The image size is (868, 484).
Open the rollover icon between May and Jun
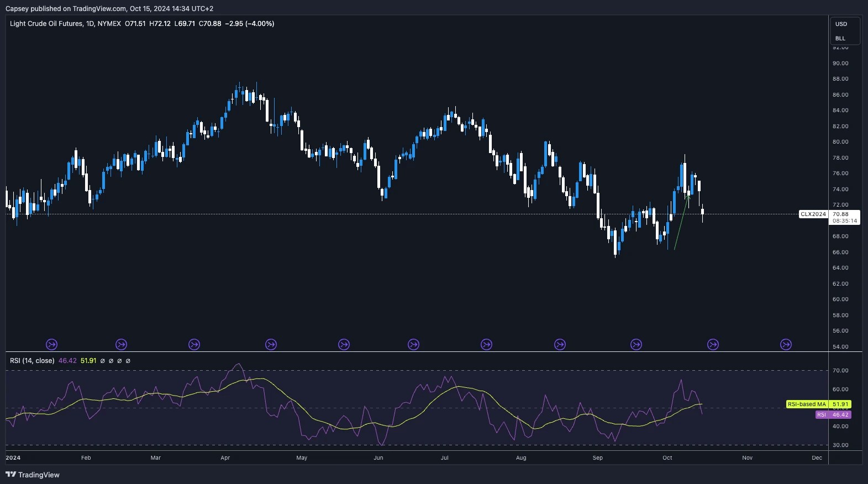(x=344, y=344)
